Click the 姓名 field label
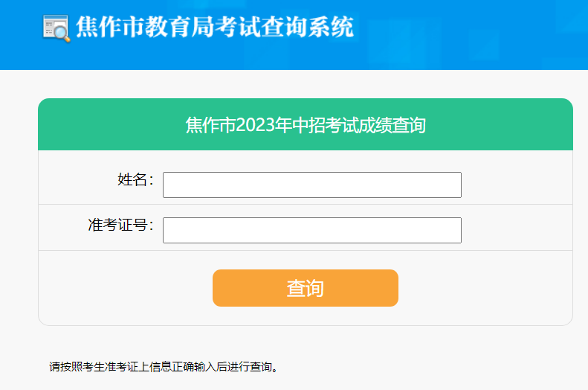Viewport: 588px width, 390px height. 135,179
